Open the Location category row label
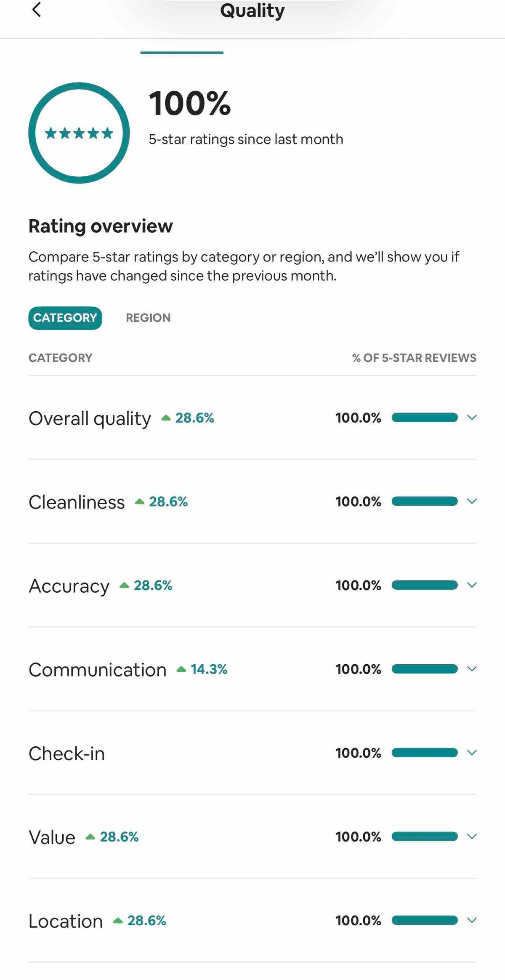The height and width of the screenshot is (980, 505). 66,921
